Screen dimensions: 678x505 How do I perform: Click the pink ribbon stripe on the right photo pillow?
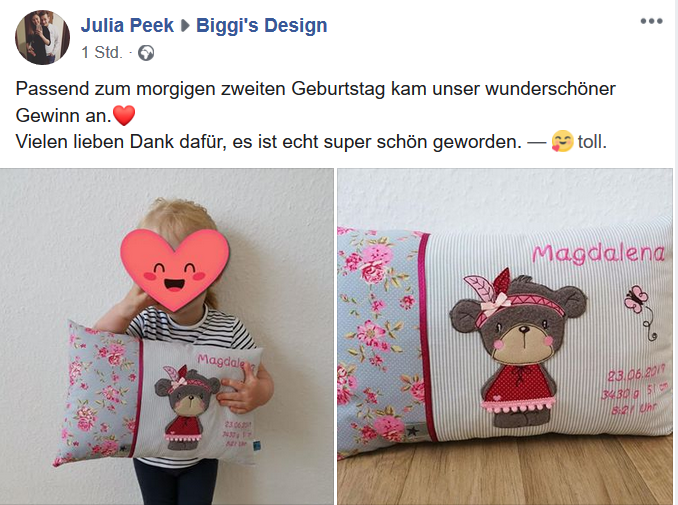[427, 337]
